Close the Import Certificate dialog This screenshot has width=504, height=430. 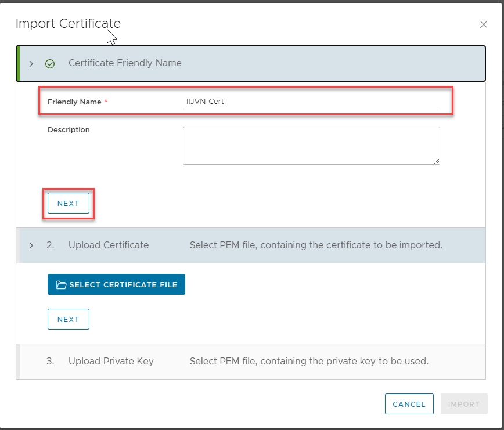point(483,24)
